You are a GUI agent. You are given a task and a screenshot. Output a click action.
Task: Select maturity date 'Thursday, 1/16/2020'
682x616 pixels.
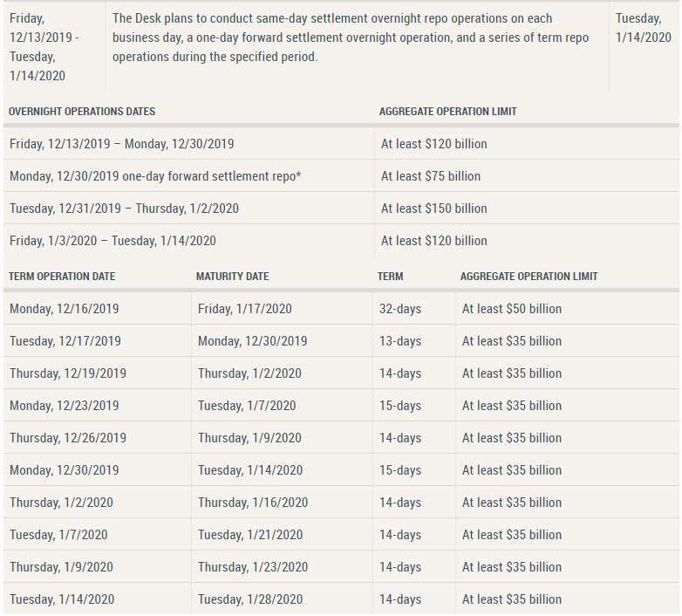pos(253,503)
